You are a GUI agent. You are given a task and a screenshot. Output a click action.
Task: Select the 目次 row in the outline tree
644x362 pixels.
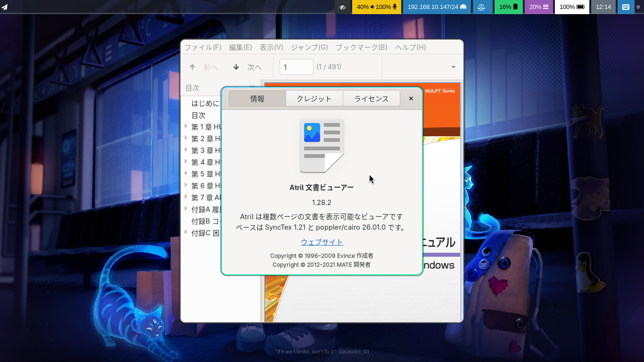[x=198, y=115]
